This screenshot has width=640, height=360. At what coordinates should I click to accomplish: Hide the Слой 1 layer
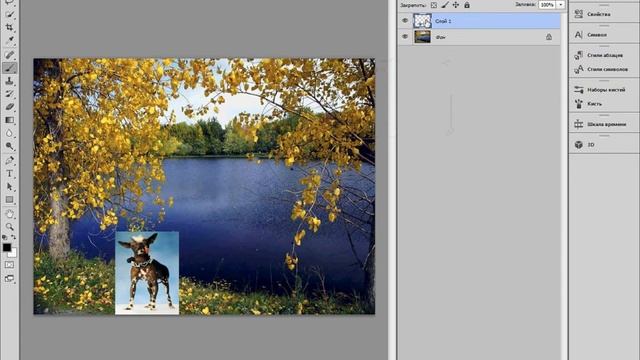[405, 20]
